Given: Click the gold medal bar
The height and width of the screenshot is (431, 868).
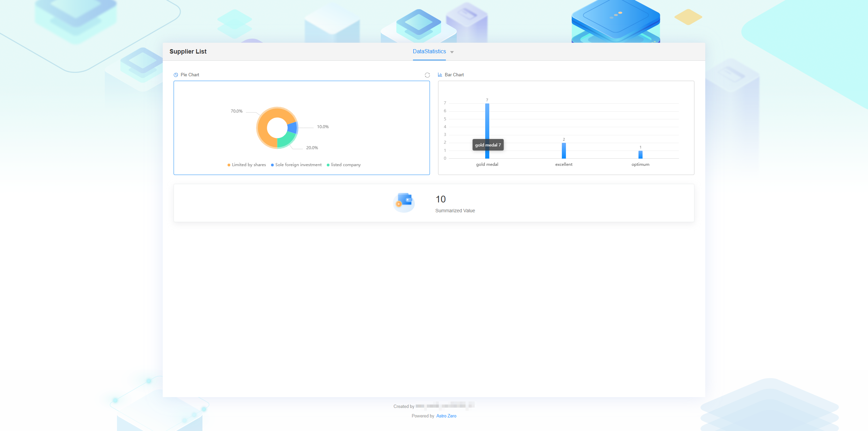Looking at the screenshot, I should (487, 131).
